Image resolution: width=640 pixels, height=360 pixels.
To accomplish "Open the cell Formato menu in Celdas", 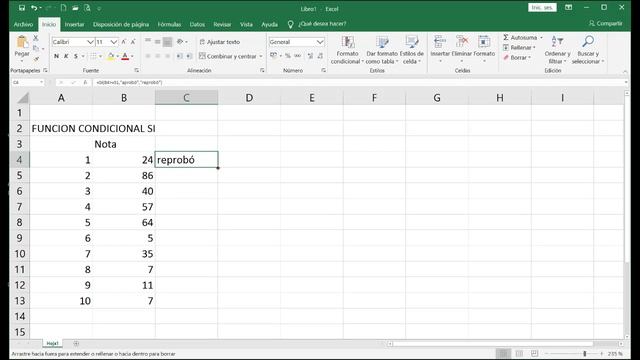I will tap(484, 49).
